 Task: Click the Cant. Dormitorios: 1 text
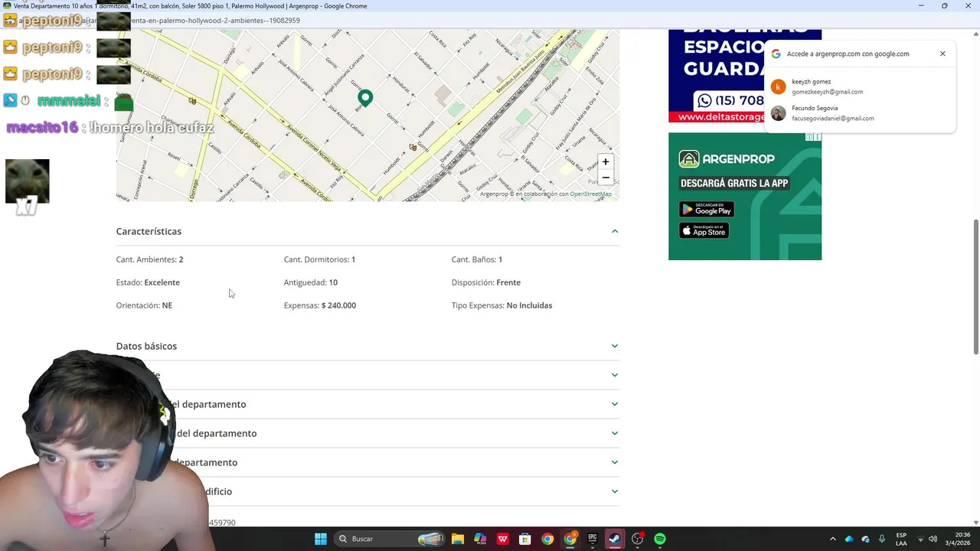tap(319, 259)
